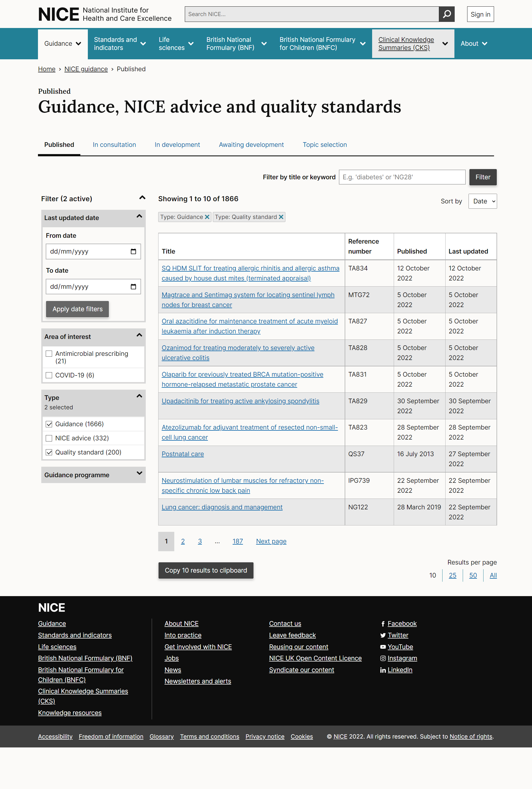
Task: Open the Accessibility footer link
Action: 55,737
